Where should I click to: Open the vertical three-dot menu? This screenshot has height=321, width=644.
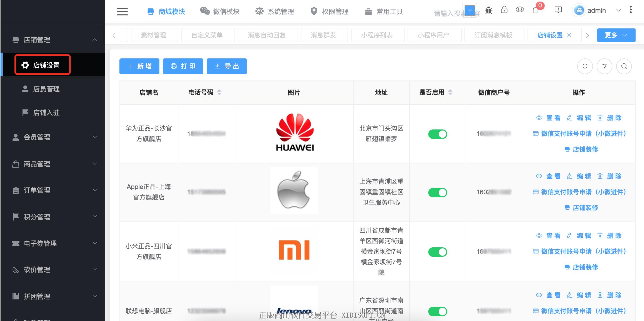click(631, 10)
